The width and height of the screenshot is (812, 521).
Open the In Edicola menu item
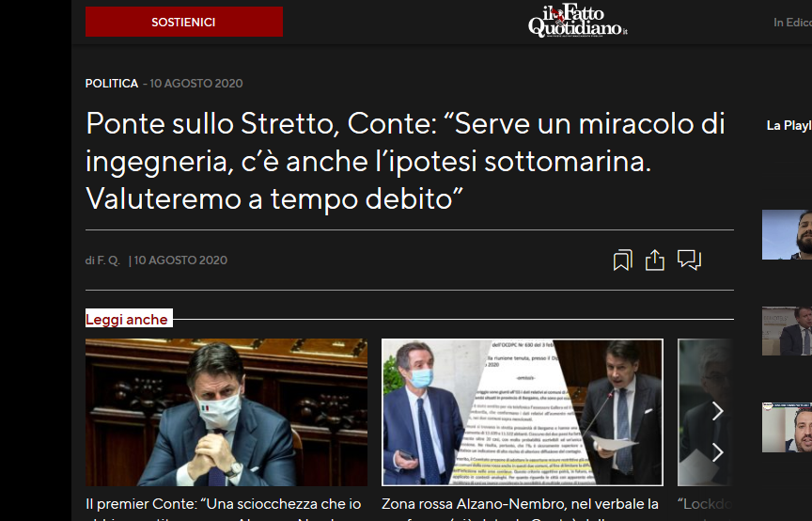point(792,23)
